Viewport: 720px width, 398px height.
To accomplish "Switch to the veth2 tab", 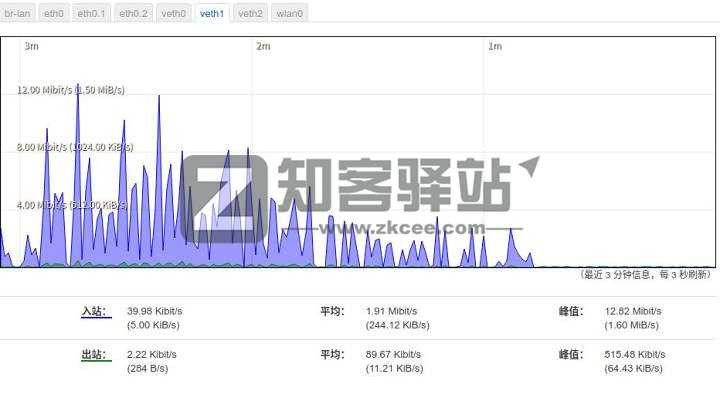I will click(x=250, y=13).
